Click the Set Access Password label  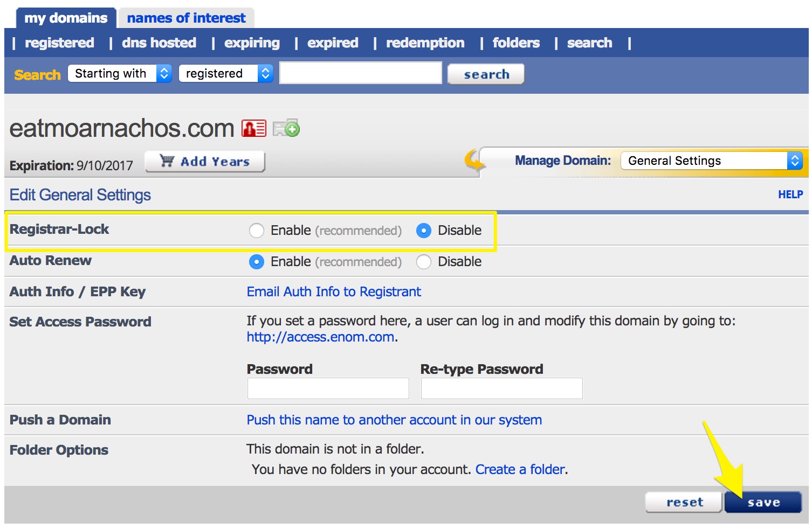pos(80,322)
